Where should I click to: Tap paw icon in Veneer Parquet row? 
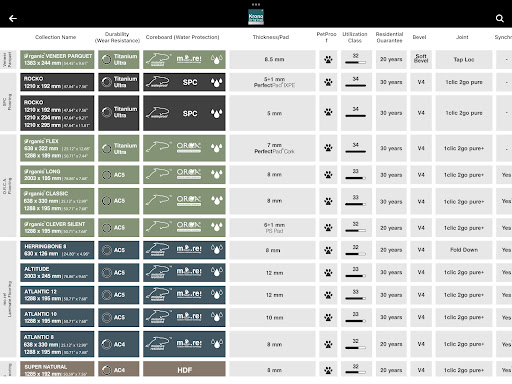[x=328, y=60]
